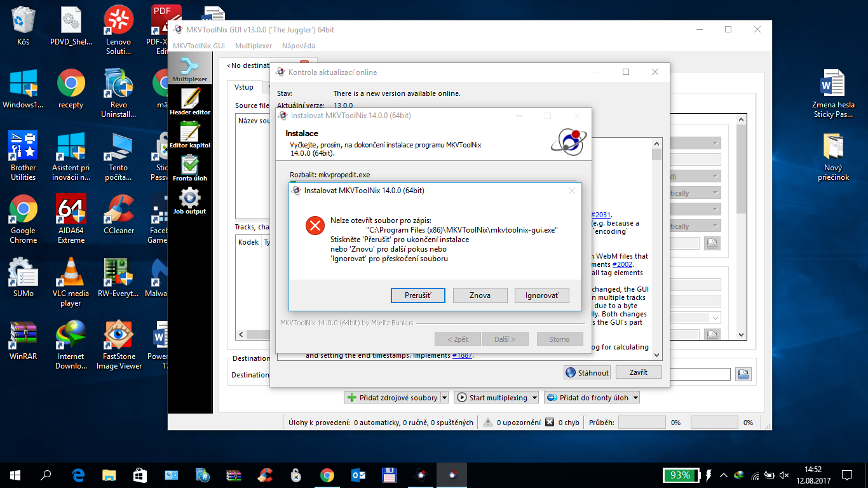868x488 pixels.
Task: Select the Revo Uninstaller desktop shortcut
Action: tap(119, 93)
